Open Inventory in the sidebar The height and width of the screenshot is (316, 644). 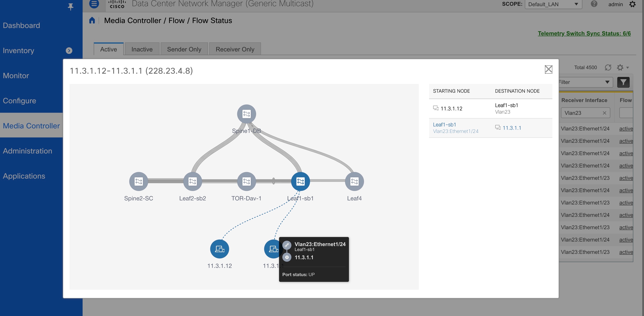click(18, 51)
